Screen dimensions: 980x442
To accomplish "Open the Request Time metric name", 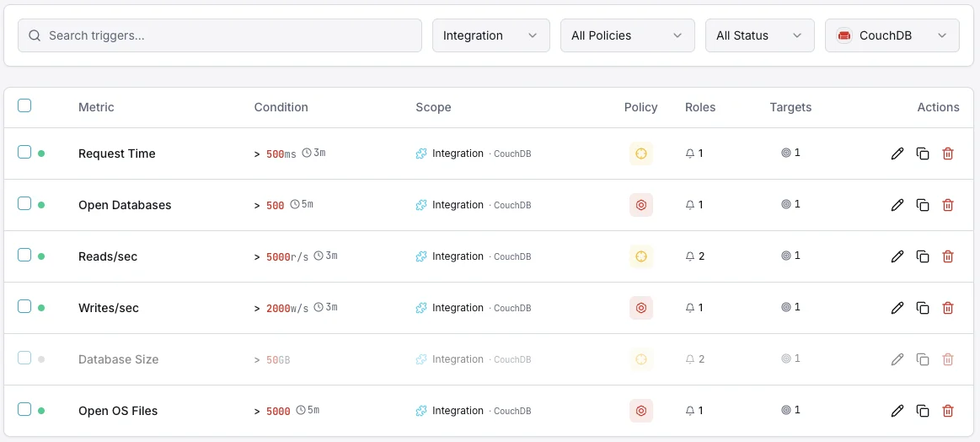I will [117, 154].
